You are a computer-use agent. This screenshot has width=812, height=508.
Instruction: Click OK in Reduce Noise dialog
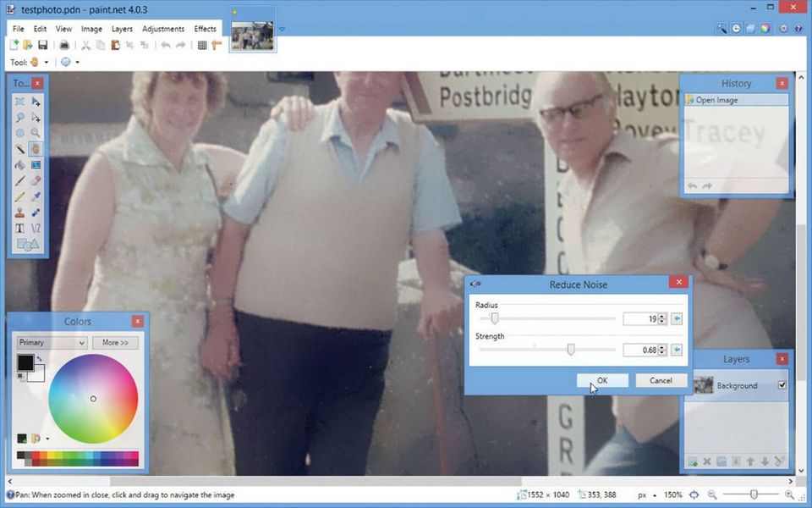point(602,380)
